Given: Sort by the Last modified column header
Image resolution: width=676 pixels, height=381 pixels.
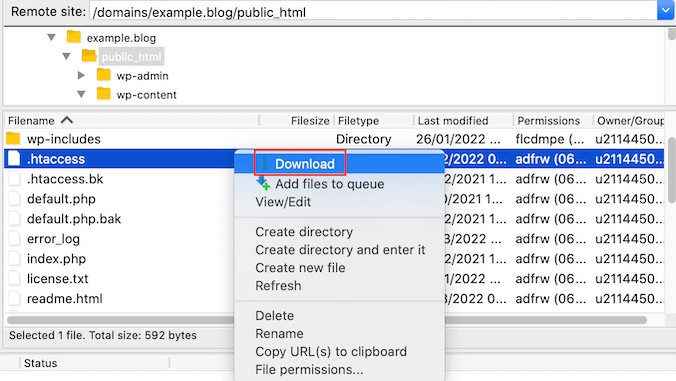Looking at the screenshot, I should point(453,121).
